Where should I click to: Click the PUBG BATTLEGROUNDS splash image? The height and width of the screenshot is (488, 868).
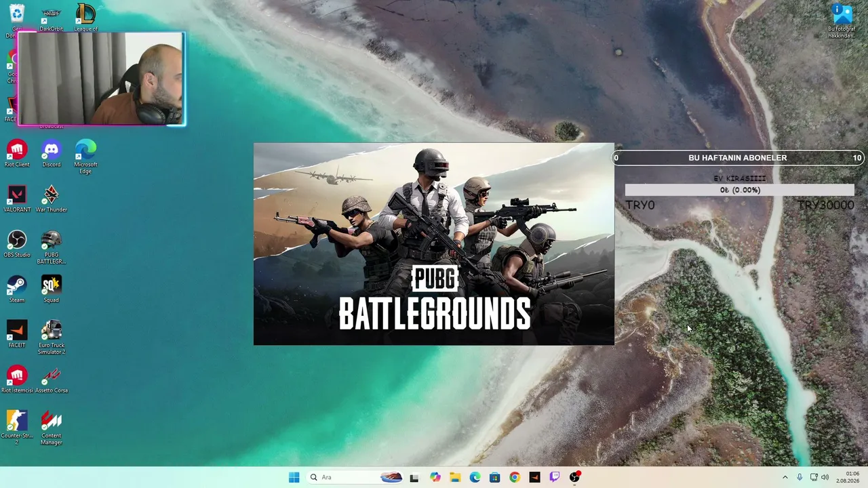(x=434, y=244)
